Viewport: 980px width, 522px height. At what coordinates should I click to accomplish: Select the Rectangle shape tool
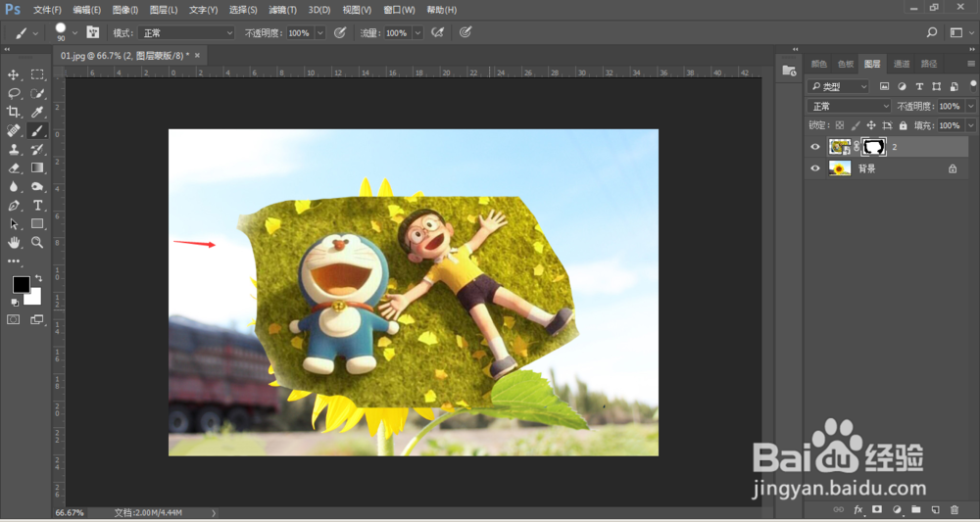(37, 224)
